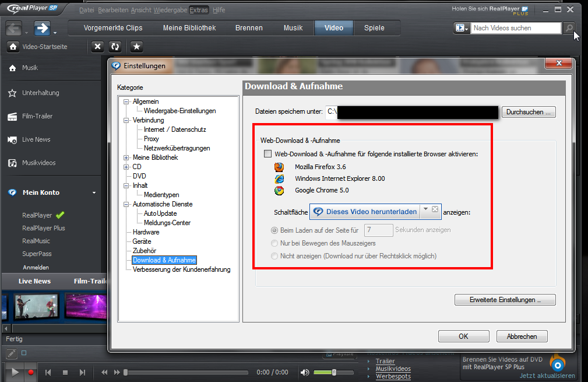Open the video search type dropdown
Image resolution: width=588 pixels, height=382 pixels.
coord(462,28)
